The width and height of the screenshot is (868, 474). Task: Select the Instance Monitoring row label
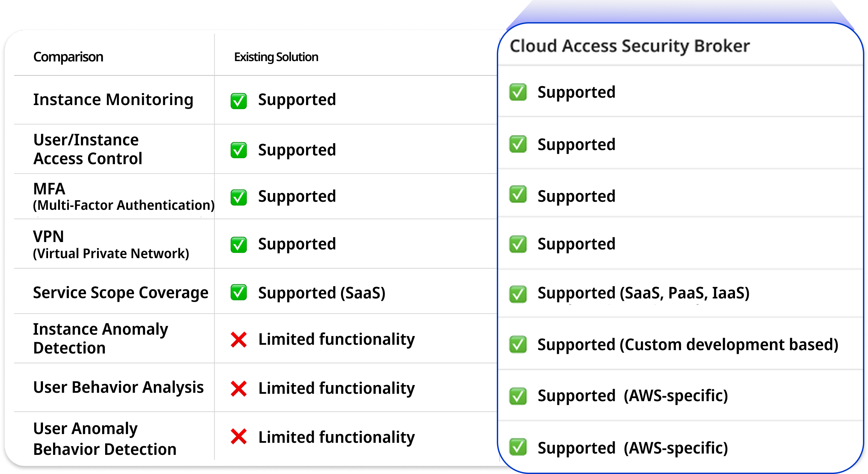point(113,100)
